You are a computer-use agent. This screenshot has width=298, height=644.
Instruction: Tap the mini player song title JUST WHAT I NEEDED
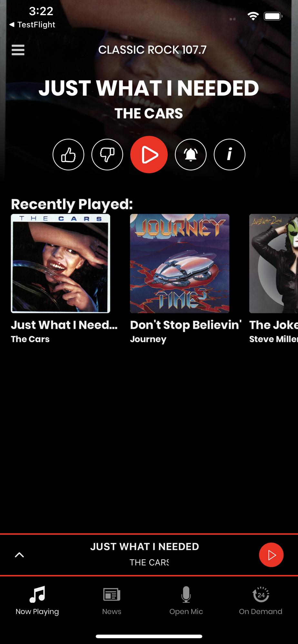coord(144,546)
